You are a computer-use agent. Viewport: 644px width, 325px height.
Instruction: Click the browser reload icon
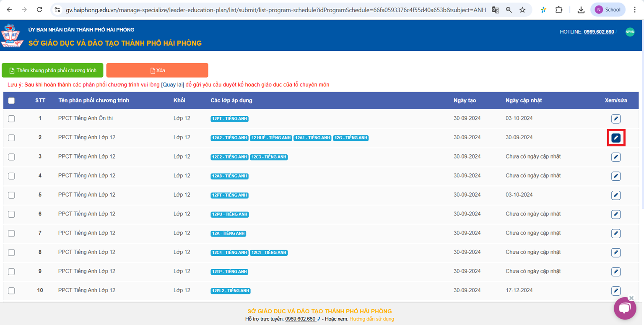[x=39, y=10]
